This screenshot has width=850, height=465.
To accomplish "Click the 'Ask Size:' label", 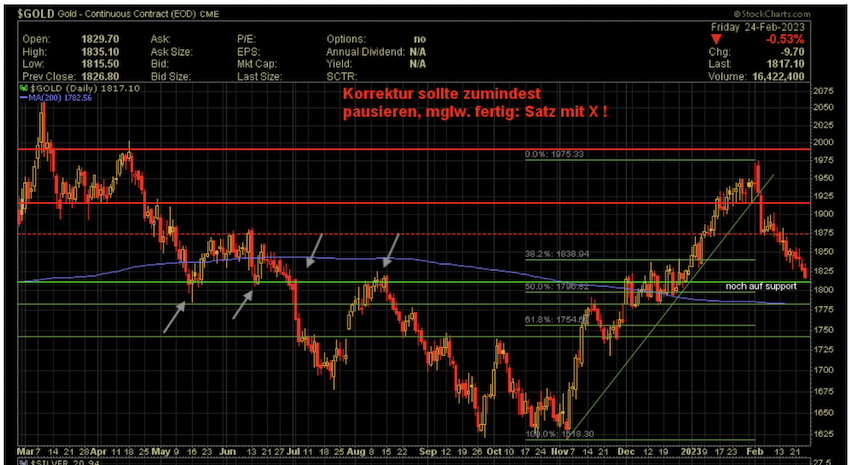I will (171, 52).
